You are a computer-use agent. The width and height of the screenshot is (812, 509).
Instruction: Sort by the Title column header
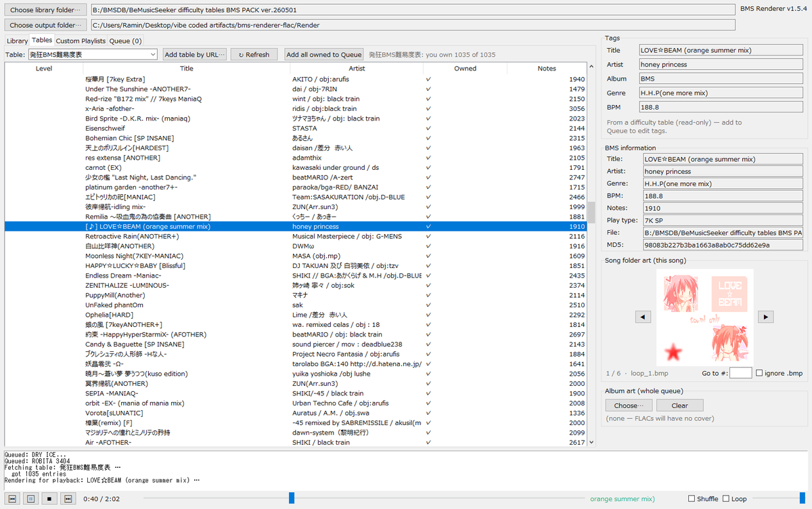pyautogui.click(x=187, y=68)
